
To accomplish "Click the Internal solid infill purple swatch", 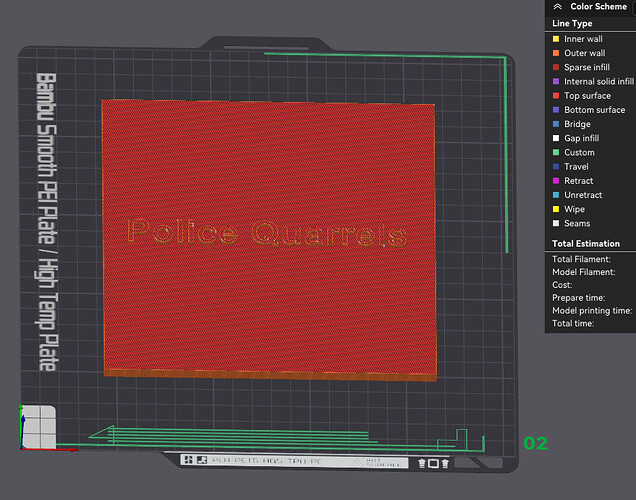I will pyautogui.click(x=556, y=82).
